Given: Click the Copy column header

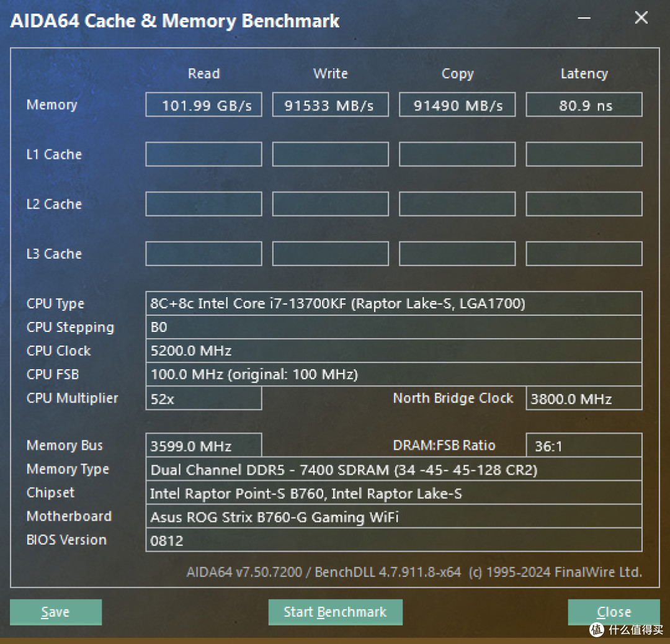Looking at the screenshot, I should pos(457,74).
